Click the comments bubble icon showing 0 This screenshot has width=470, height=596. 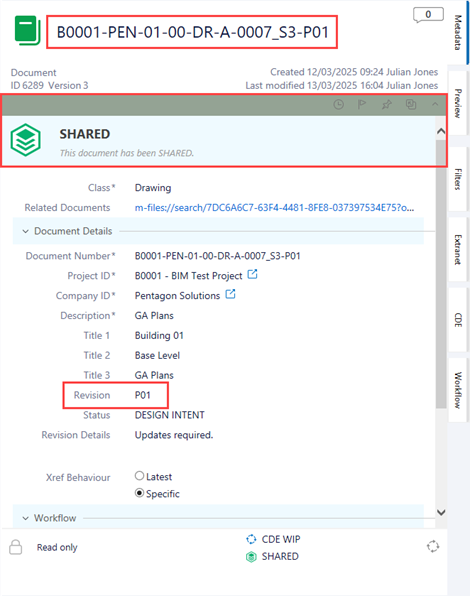(428, 15)
